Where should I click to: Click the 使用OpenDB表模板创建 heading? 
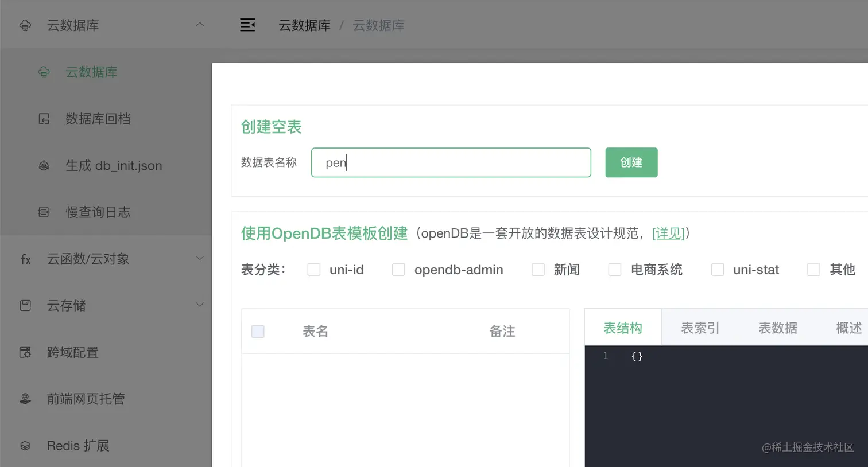pos(324,234)
